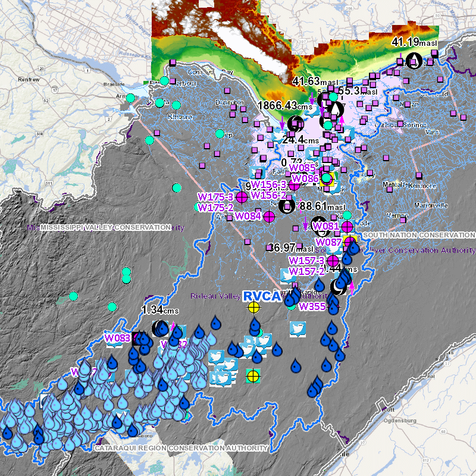This screenshot has height=476, width=476.
Task: Click the yellow crosshair on teal square
Action: pyautogui.click(x=253, y=375)
